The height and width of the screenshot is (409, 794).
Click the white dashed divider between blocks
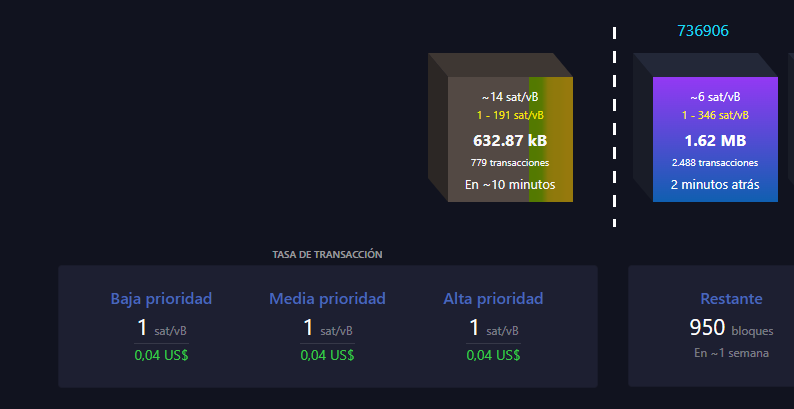[x=614, y=128]
